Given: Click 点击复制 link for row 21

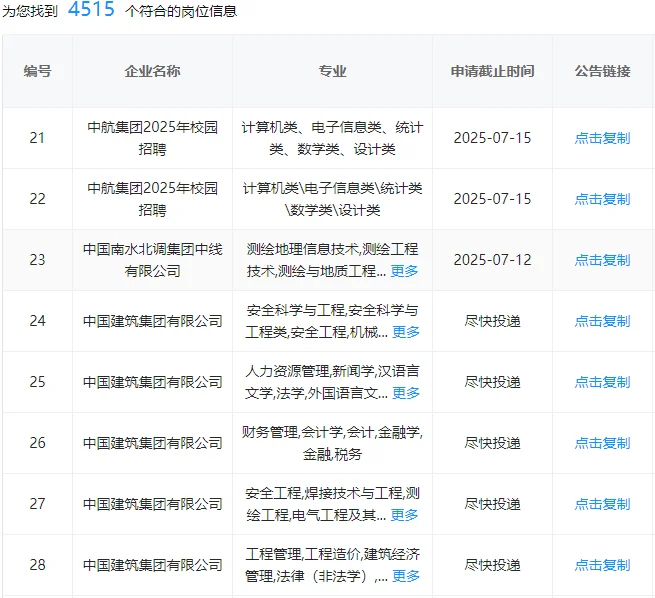Looking at the screenshot, I should pyautogui.click(x=602, y=138).
